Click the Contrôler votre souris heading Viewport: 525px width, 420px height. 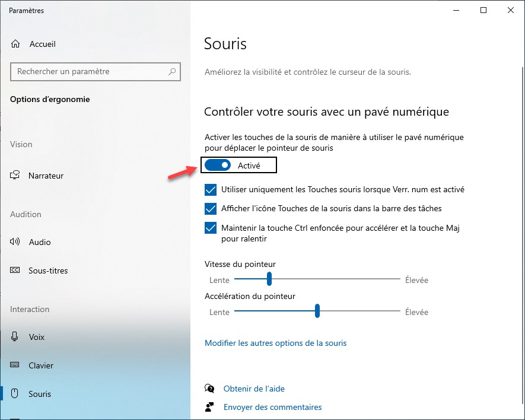pos(326,112)
